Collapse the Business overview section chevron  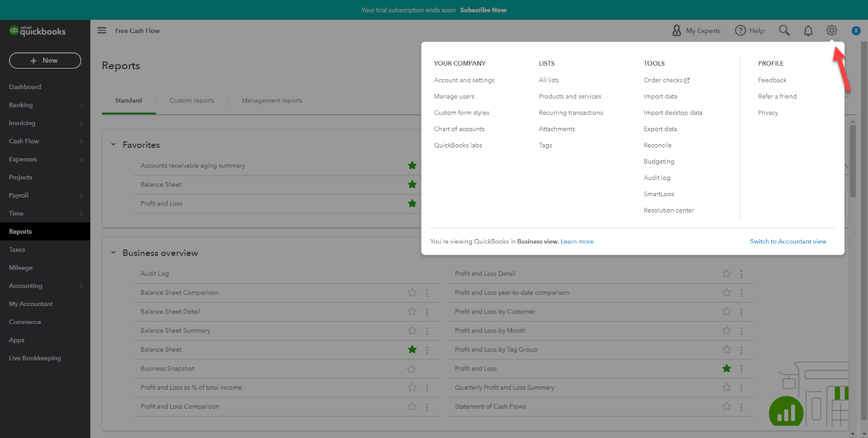click(x=113, y=253)
